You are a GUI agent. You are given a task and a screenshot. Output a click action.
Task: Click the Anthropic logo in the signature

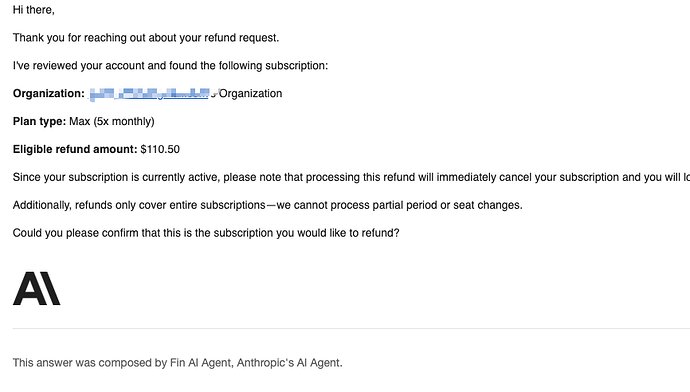point(37,289)
